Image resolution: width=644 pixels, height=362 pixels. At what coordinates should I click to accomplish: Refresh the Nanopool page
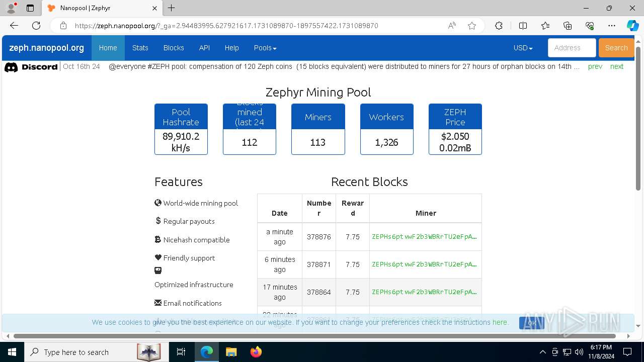[36, 26]
